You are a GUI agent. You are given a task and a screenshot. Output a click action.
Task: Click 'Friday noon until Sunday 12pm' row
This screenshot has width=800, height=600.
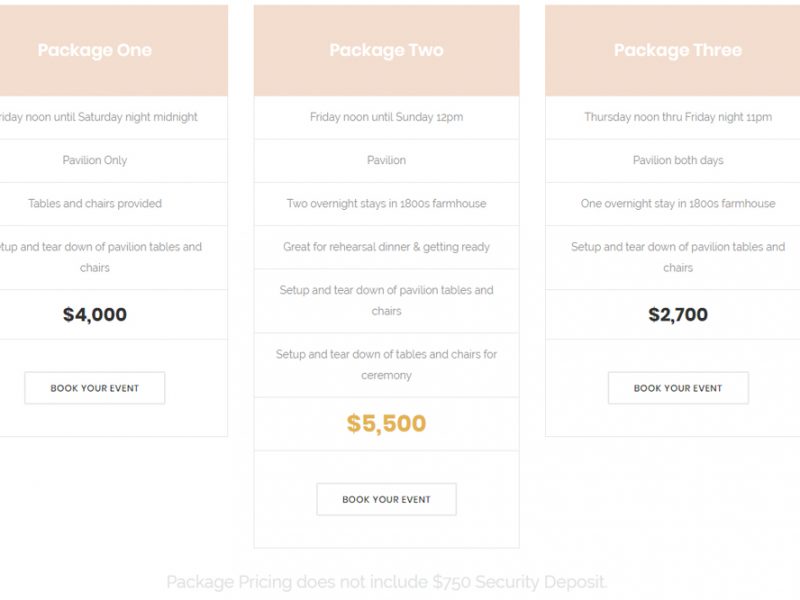[386, 117]
